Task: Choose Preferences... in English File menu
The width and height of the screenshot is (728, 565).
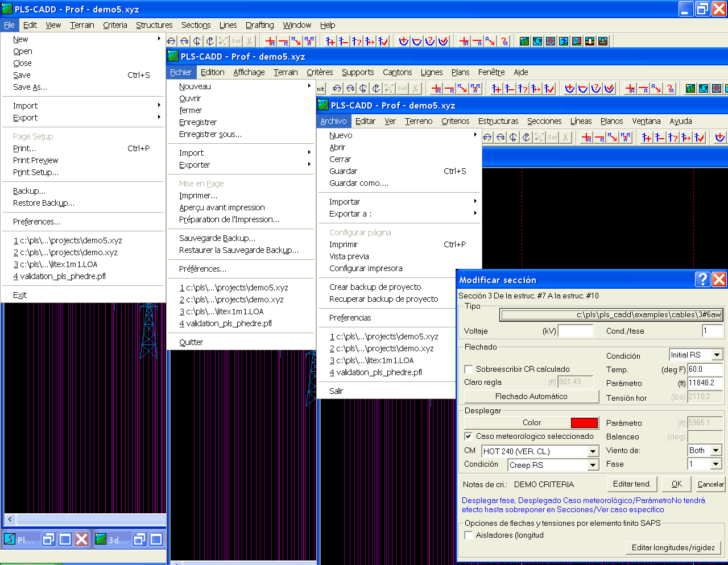Action: pos(83,222)
